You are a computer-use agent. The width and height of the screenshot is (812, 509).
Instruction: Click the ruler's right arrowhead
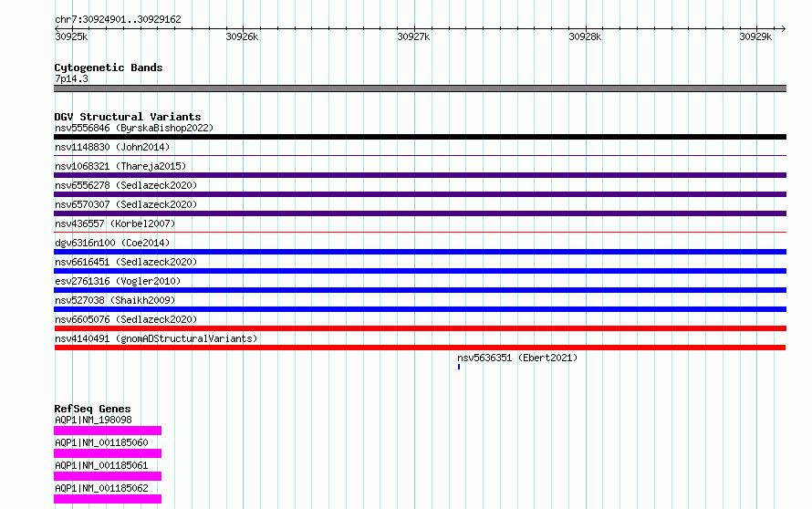pyautogui.click(x=783, y=28)
